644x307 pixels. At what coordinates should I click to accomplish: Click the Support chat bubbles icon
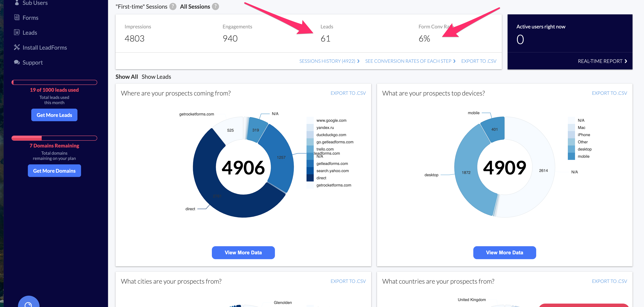point(17,62)
